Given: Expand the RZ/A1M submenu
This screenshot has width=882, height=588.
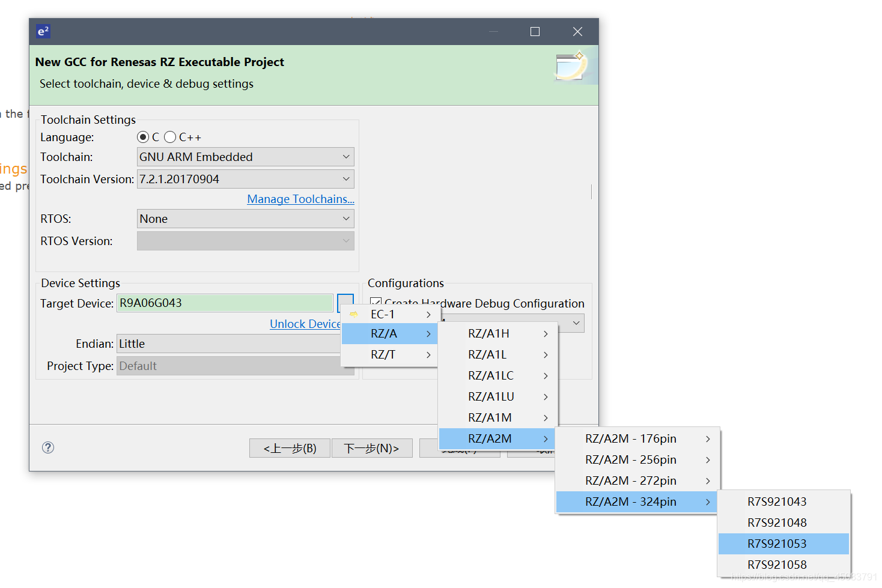Looking at the screenshot, I should click(x=498, y=417).
